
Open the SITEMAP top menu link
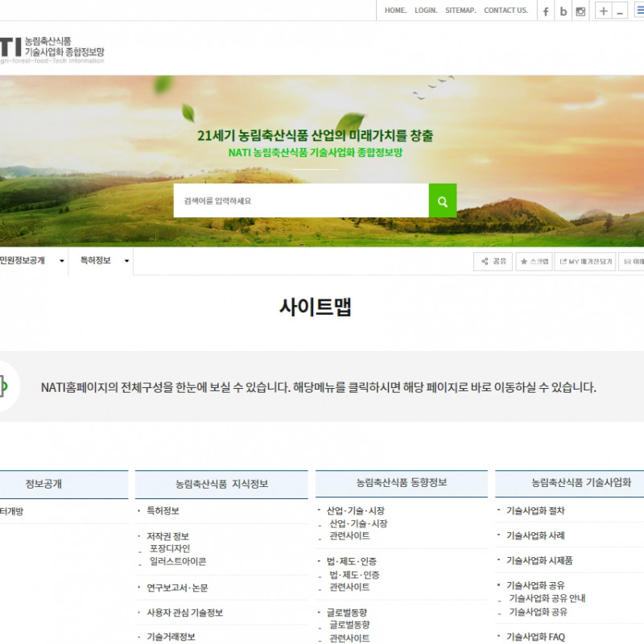(x=460, y=10)
